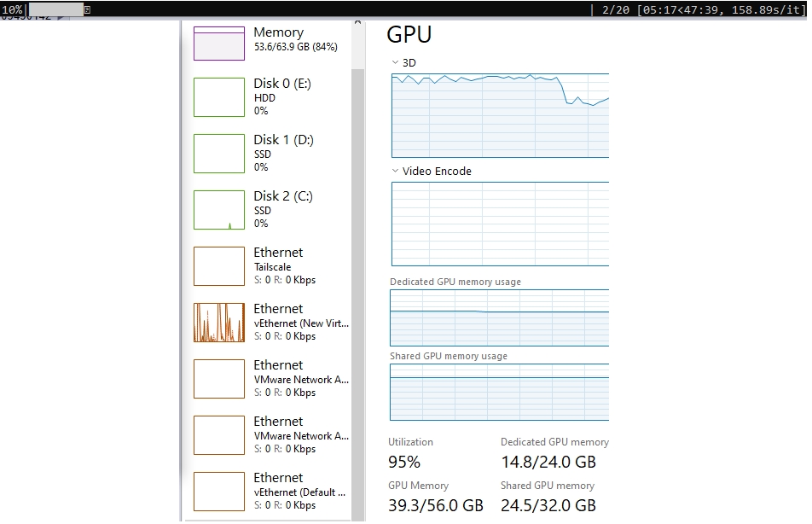Open Disk 0 (E:) HDD graph
This screenshot has width=812, height=524.
point(219,97)
